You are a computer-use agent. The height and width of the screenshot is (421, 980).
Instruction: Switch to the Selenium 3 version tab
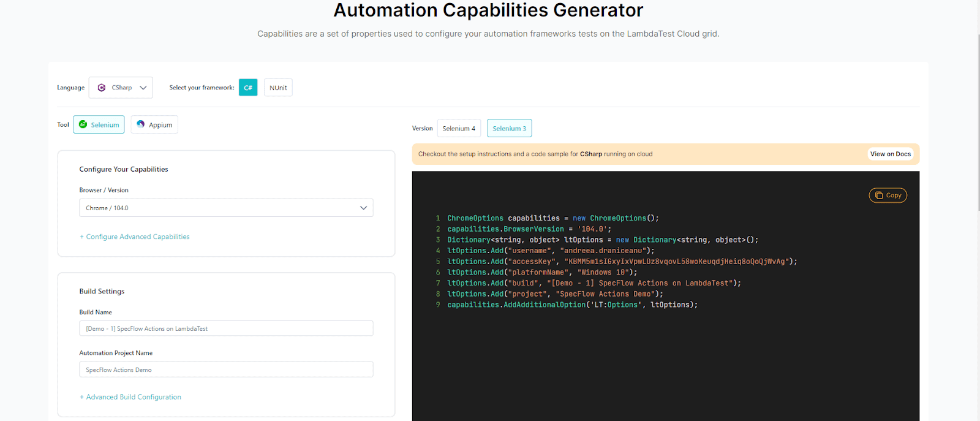510,128
